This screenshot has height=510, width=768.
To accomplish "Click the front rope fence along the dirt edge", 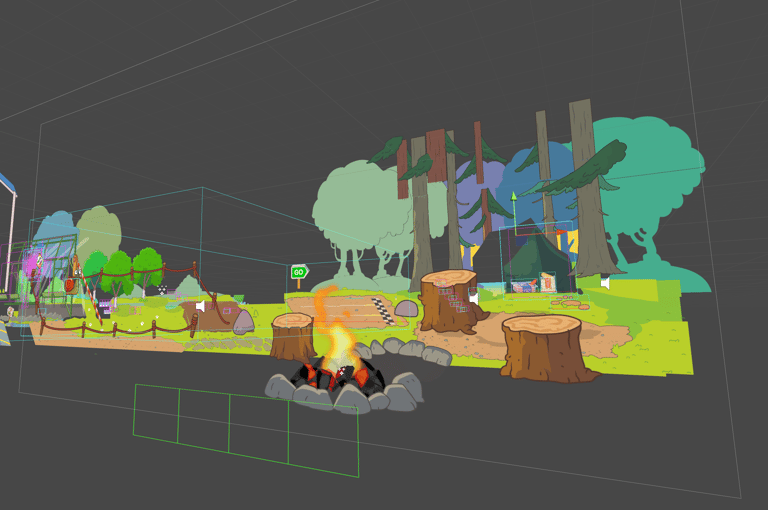I will [119, 327].
